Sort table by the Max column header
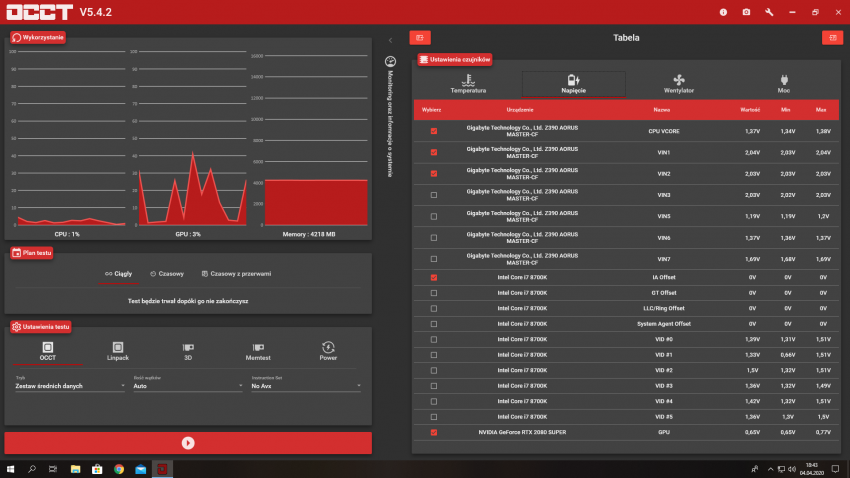This screenshot has width=850, height=478. pyautogui.click(x=821, y=109)
